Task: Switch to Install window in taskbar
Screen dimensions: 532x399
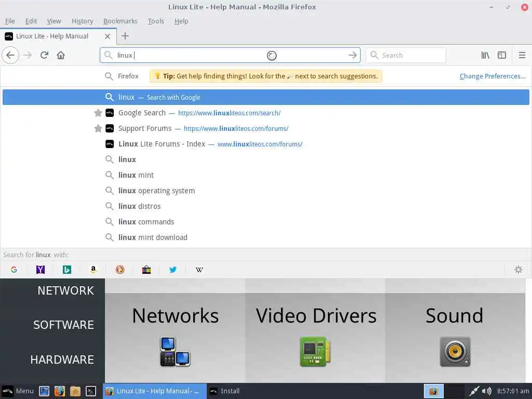Action: tap(224, 391)
